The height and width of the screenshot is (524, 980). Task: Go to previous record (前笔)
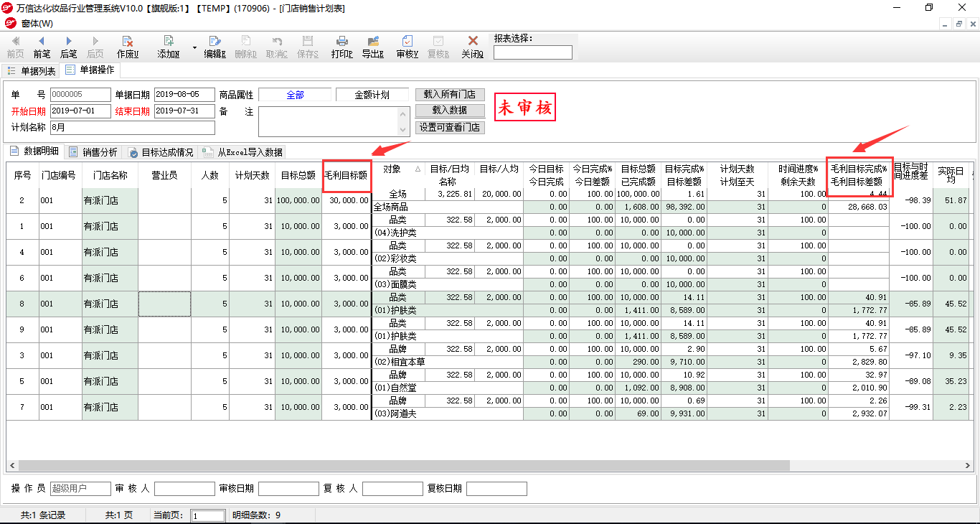point(42,47)
